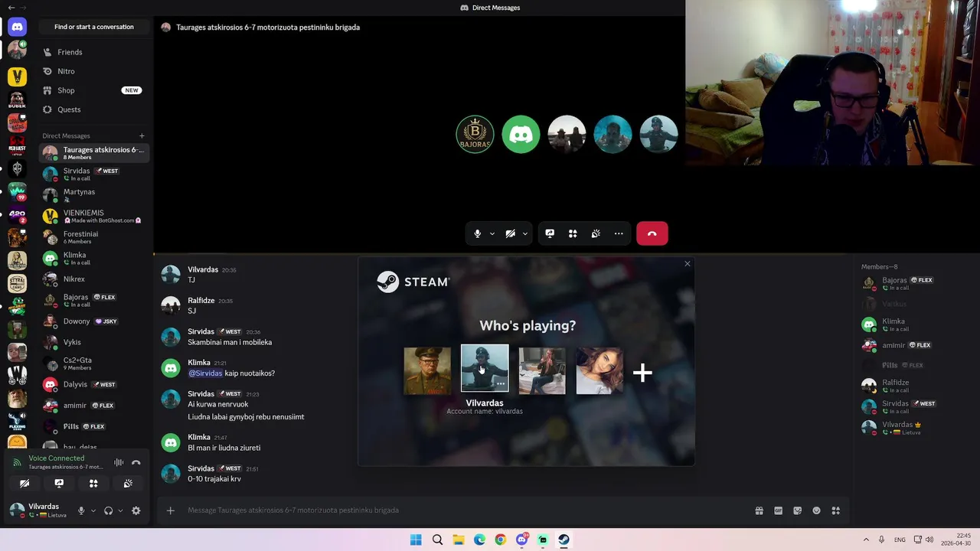
Task: Open Forestiniai group chat
Action: pos(93,237)
